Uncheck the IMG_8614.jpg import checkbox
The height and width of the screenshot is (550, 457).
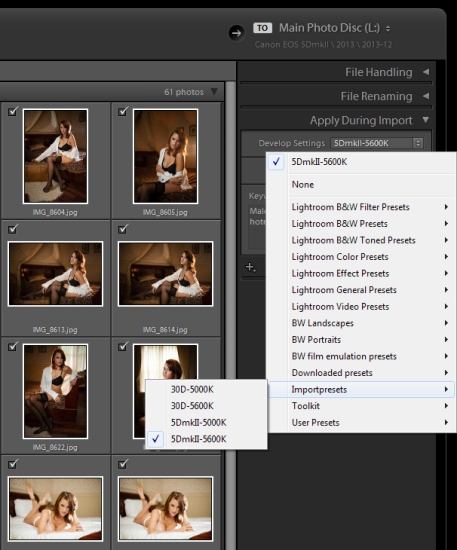123,229
